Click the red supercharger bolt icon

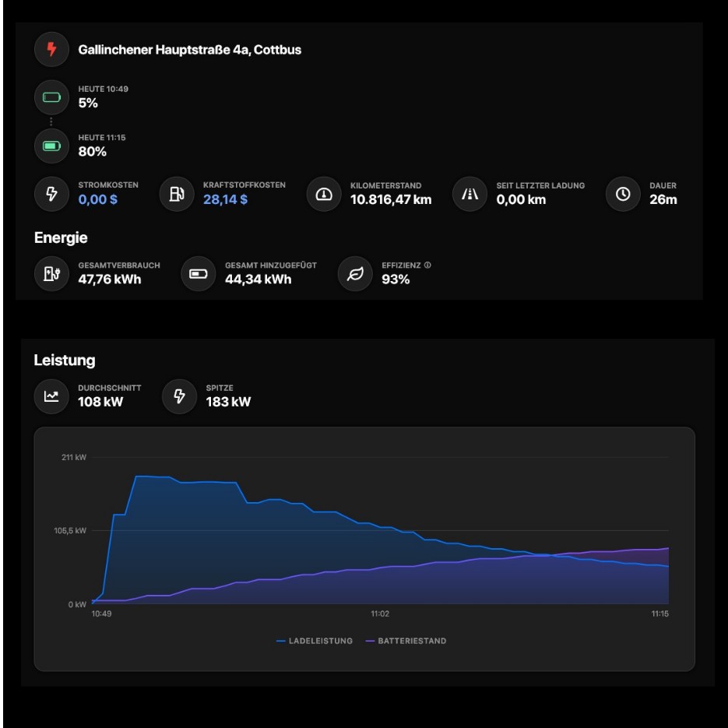[x=51, y=49]
